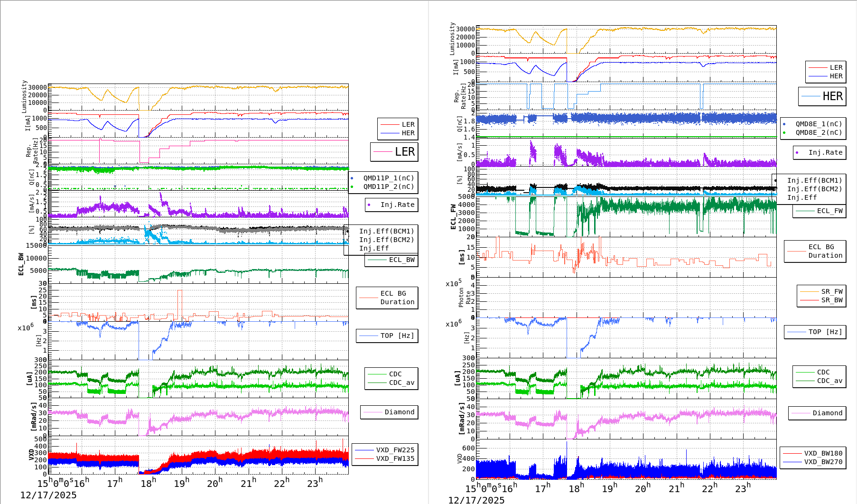The image size is (857, 504).
Task: Select the QMD11P_2(nC) green legend marker
Action: pyautogui.click(x=352, y=187)
